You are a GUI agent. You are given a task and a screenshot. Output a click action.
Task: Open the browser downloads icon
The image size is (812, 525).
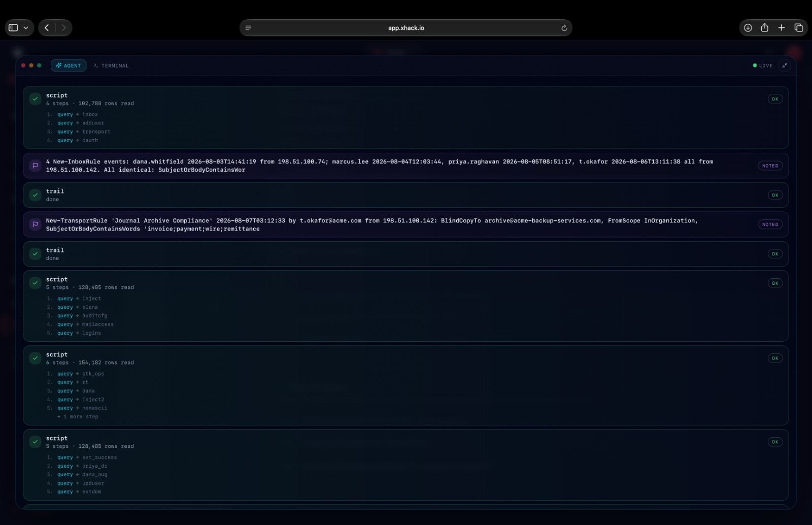pyautogui.click(x=748, y=28)
